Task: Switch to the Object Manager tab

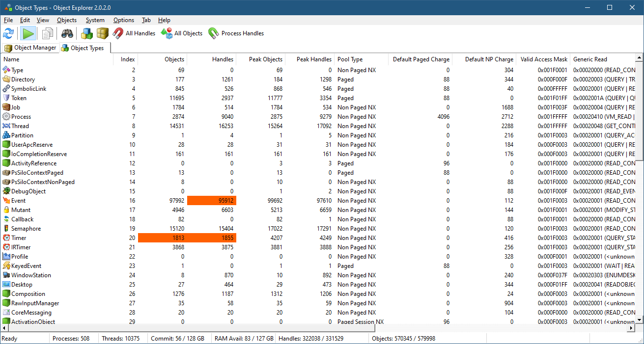Action: (x=30, y=48)
